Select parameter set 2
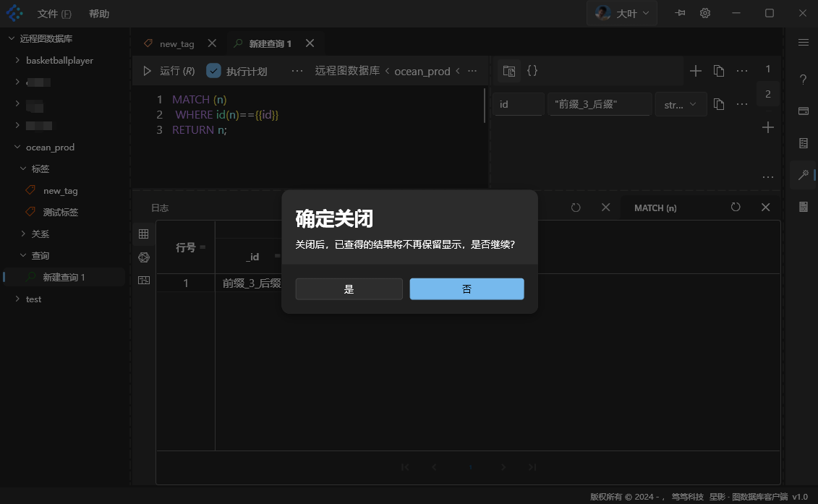Viewport: 818px width, 504px height. click(x=767, y=94)
